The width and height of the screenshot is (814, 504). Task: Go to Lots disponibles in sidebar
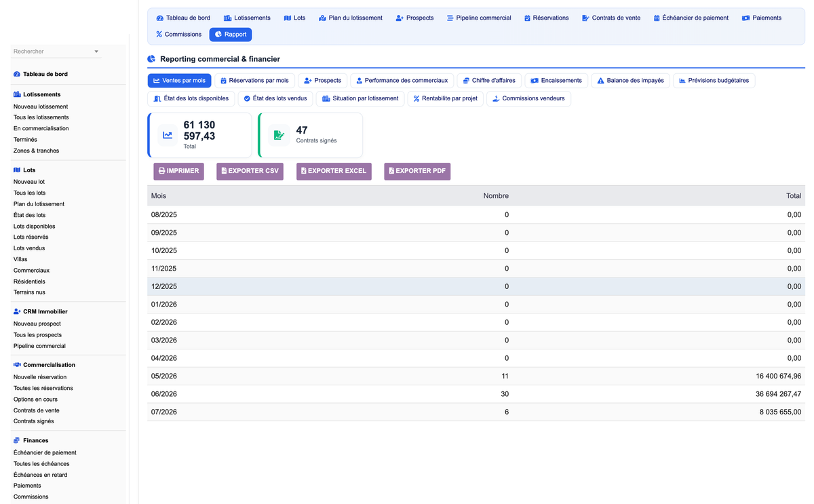[35, 226]
